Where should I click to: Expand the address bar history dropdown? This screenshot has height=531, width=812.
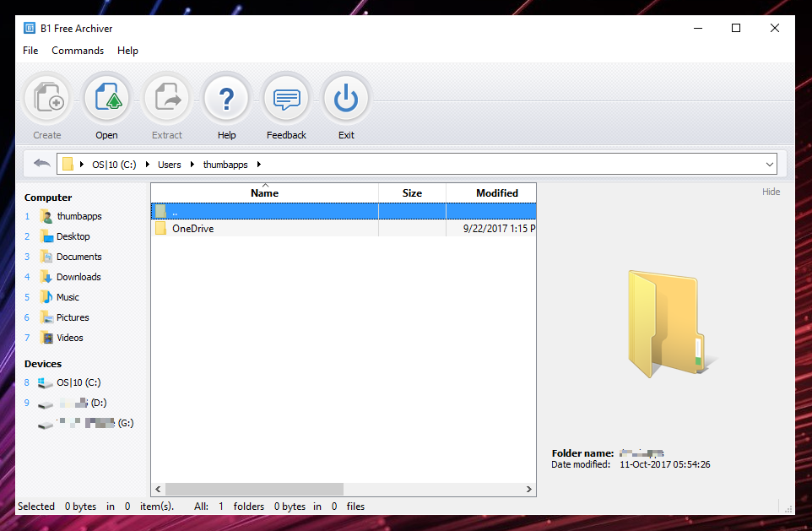(x=770, y=165)
